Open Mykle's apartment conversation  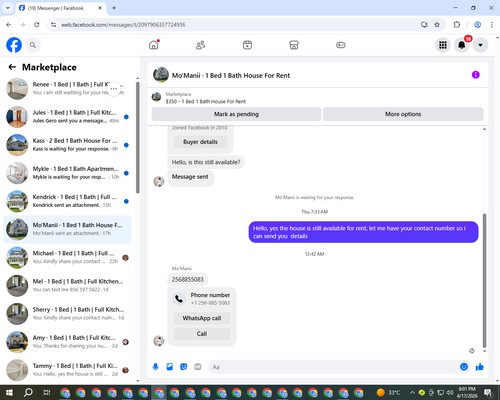[x=68, y=173]
